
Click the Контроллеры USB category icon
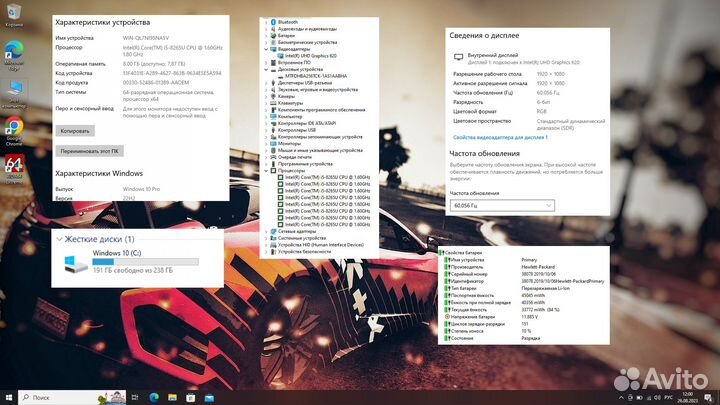coord(273,130)
